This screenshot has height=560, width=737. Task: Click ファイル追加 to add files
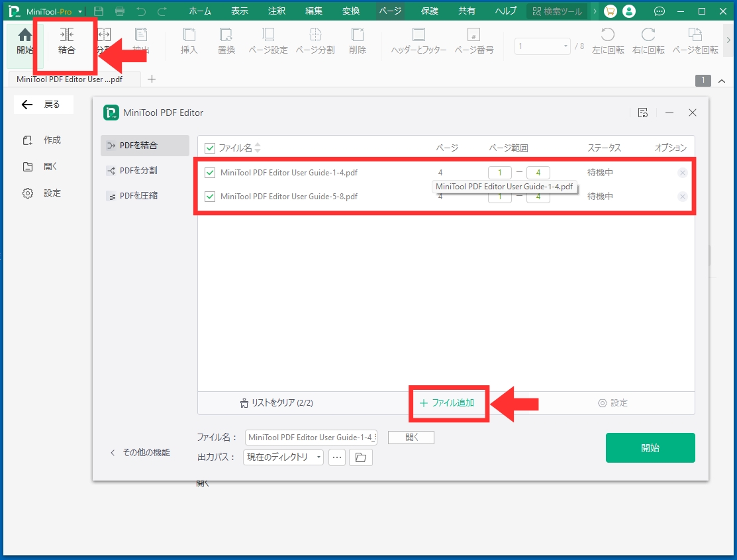click(x=447, y=403)
